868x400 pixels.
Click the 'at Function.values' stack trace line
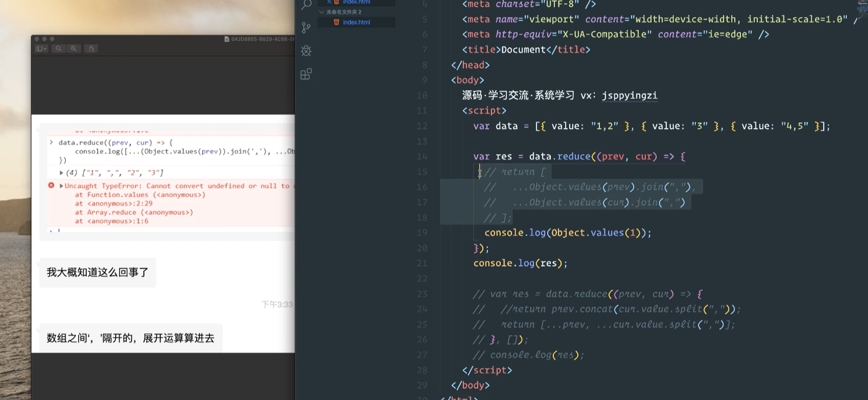tap(140, 195)
